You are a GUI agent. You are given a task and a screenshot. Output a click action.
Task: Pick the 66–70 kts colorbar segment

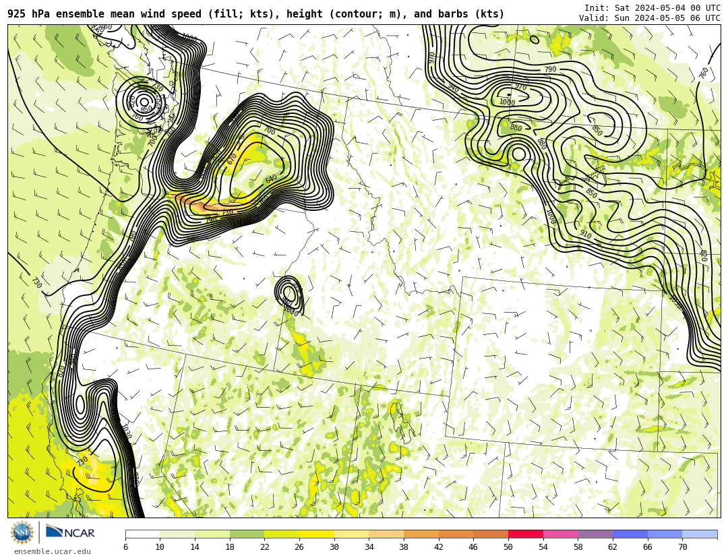pyautogui.click(x=665, y=534)
